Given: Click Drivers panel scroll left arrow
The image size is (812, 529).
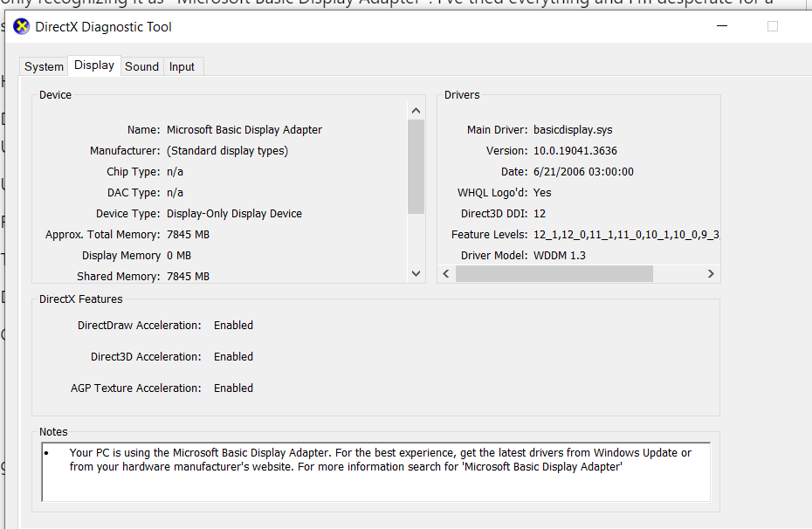Looking at the screenshot, I should 446,274.
